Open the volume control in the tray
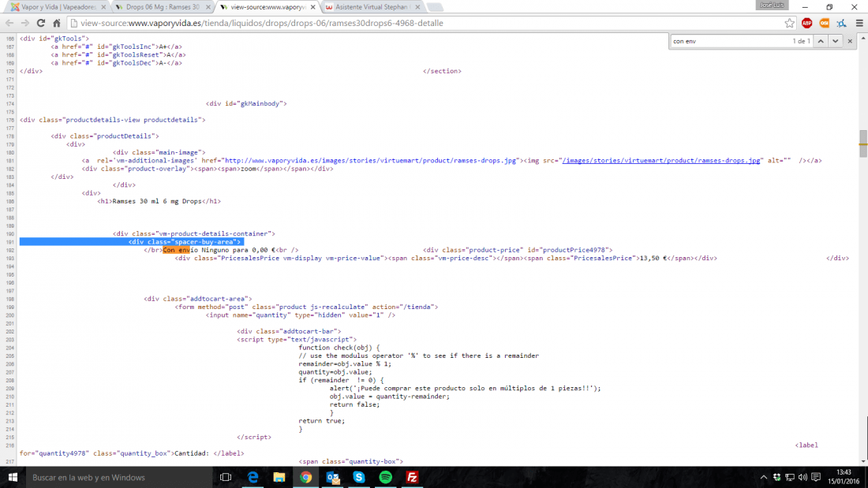The image size is (868, 488). 803,478
